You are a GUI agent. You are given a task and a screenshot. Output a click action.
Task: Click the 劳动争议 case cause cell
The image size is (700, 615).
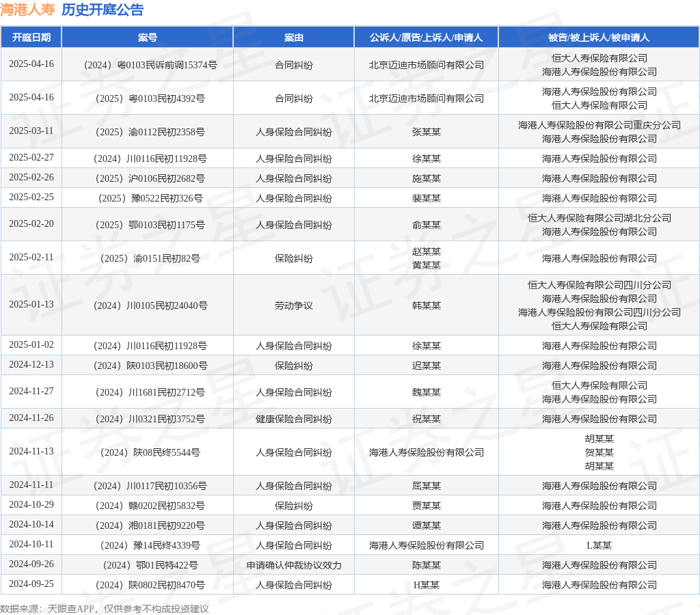294,305
